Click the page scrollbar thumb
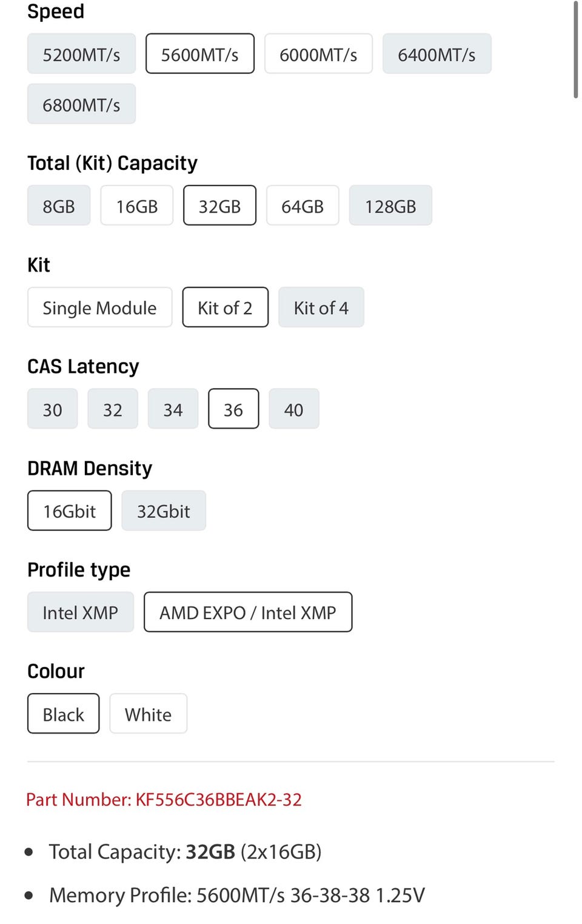582x924 pixels. [x=575, y=49]
